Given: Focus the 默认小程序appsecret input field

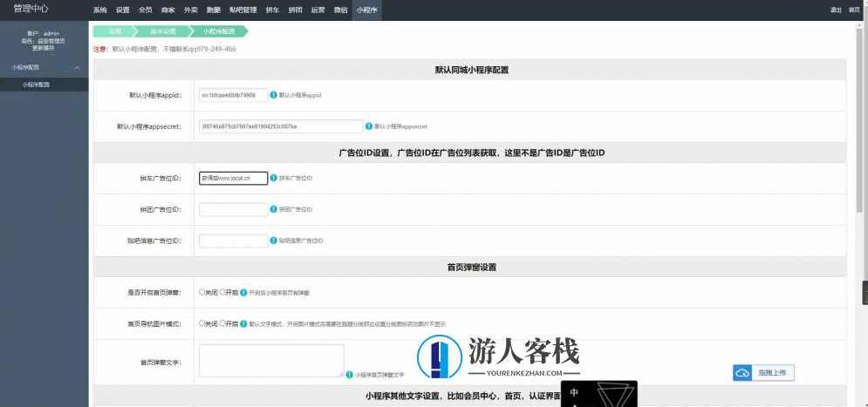Looking at the screenshot, I should [281, 126].
